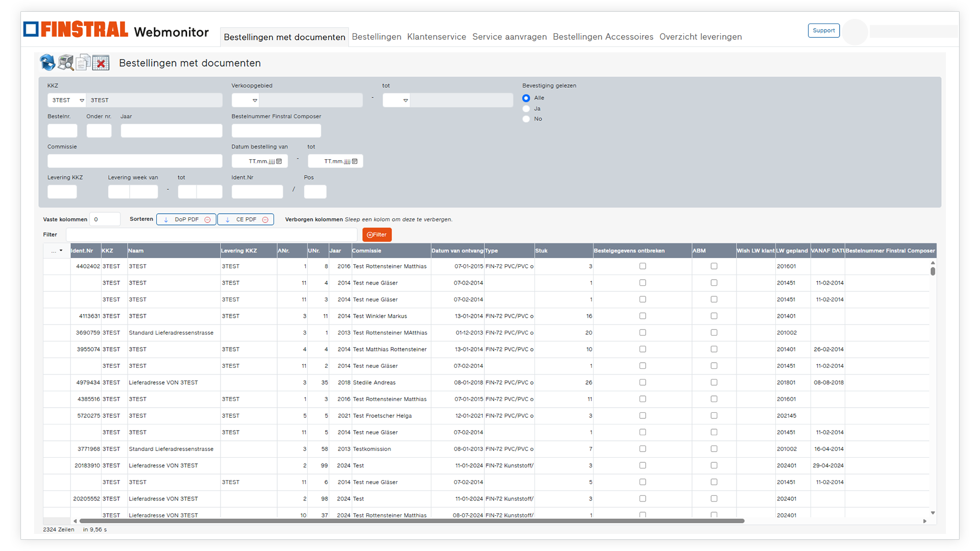The width and height of the screenshot is (980, 551).
Task: Remove the CE PDF sort criterion
Action: click(x=265, y=220)
